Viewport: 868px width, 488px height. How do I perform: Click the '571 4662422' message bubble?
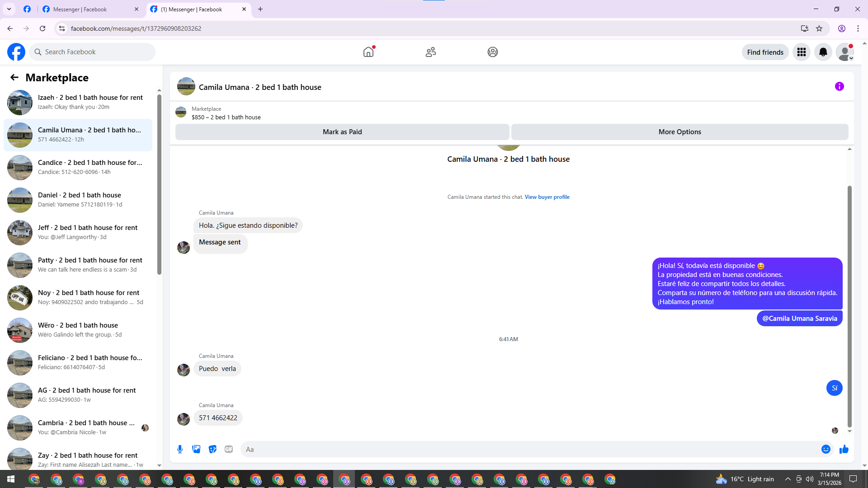tap(218, 418)
